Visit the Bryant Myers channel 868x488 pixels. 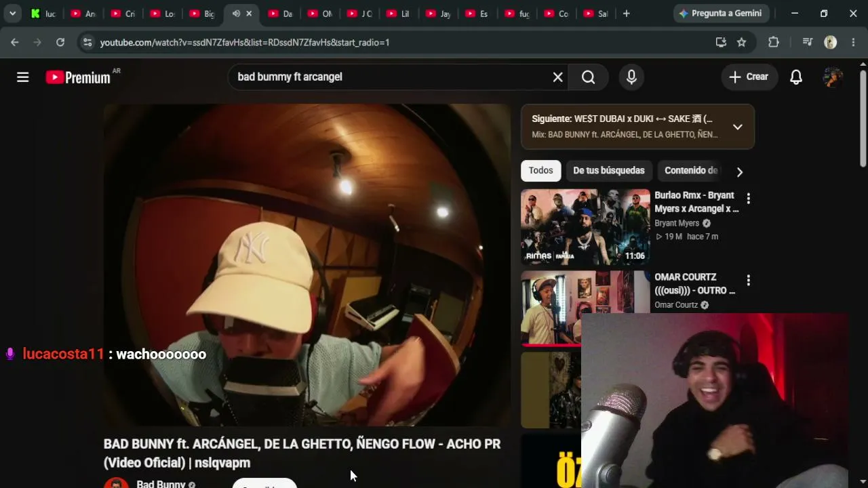point(677,223)
